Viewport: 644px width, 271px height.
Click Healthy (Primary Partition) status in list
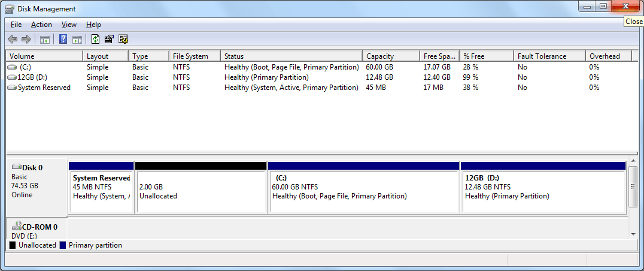[x=266, y=77]
